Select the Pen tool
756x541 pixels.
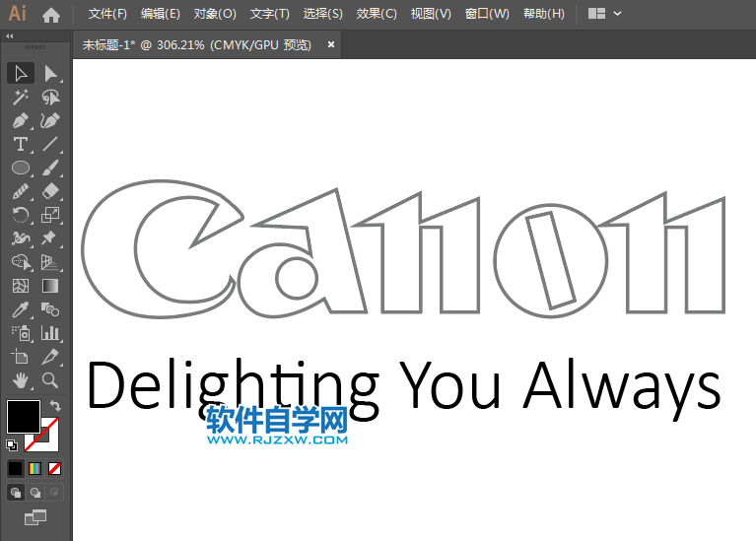[21, 120]
